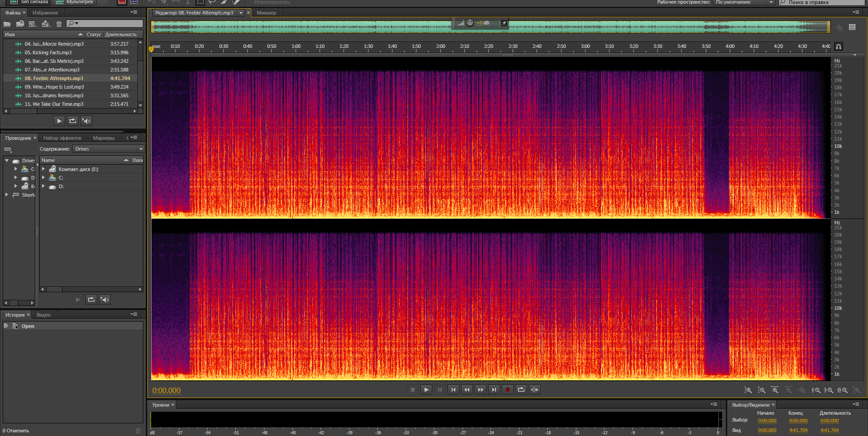Click the editor view options list icon

[x=852, y=27]
